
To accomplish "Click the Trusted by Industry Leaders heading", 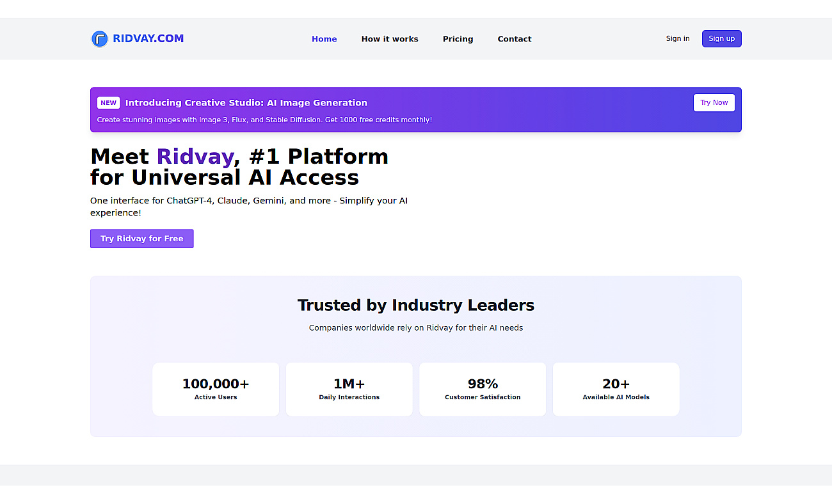I will point(416,305).
